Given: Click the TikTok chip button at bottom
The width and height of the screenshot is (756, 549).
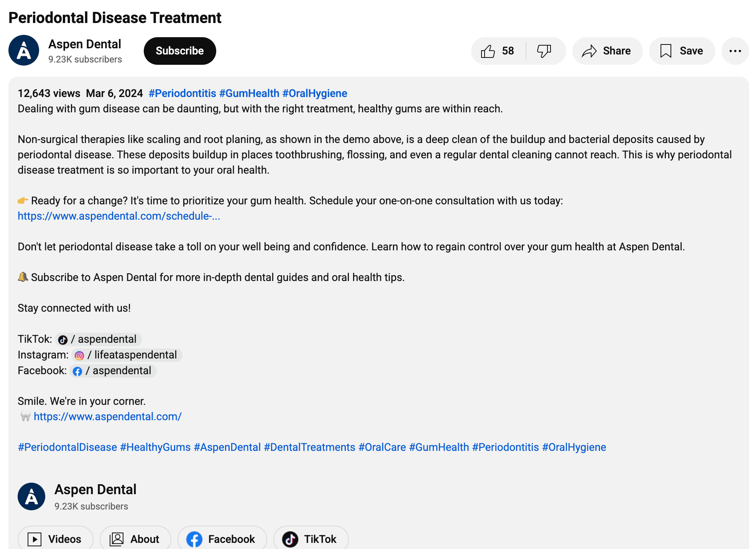Looking at the screenshot, I should pyautogui.click(x=311, y=539).
